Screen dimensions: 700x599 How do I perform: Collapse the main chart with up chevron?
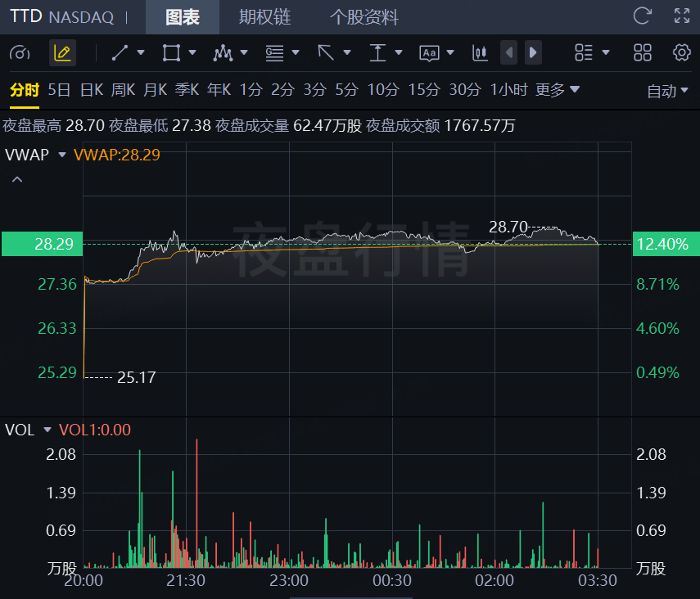[17, 179]
